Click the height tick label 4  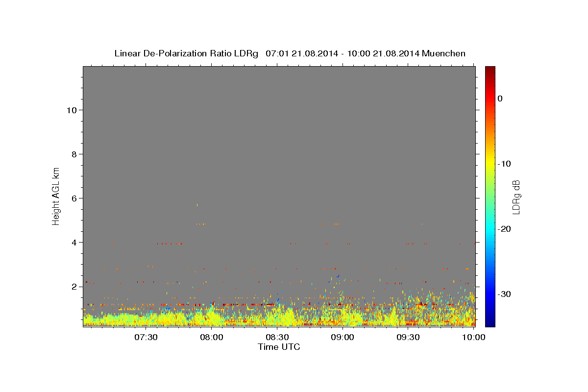click(x=73, y=242)
